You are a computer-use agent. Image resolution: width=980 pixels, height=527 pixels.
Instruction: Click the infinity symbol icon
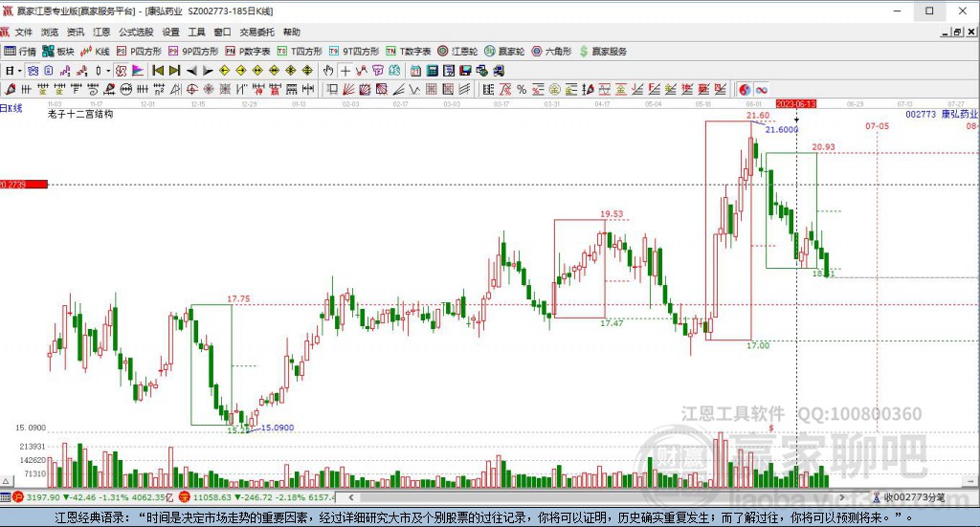point(761,90)
